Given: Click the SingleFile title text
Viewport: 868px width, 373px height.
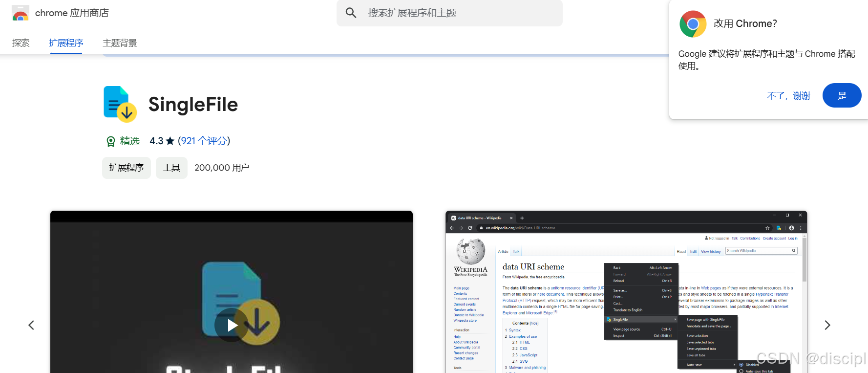Looking at the screenshot, I should pyautogui.click(x=193, y=105).
